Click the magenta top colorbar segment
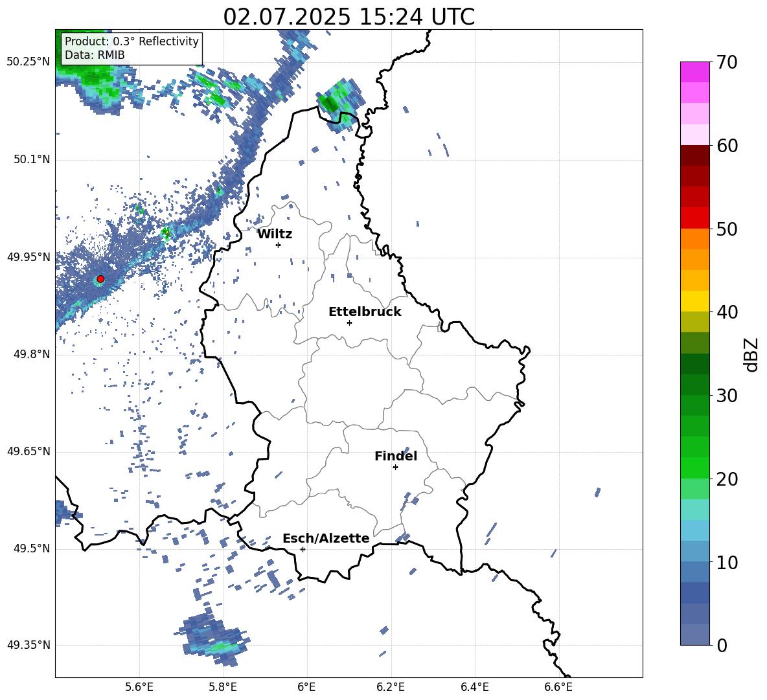Image resolution: width=767 pixels, height=700 pixels. (695, 73)
